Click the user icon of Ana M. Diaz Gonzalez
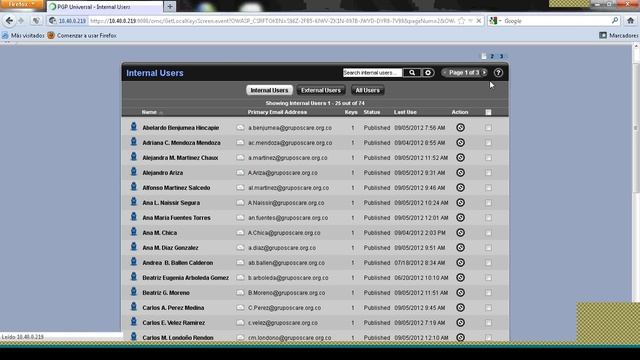This screenshot has height=360, width=640. tap(133, 247)
